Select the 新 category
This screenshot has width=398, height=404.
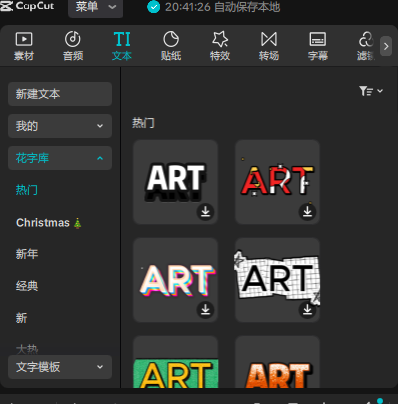tap(21, 318)
